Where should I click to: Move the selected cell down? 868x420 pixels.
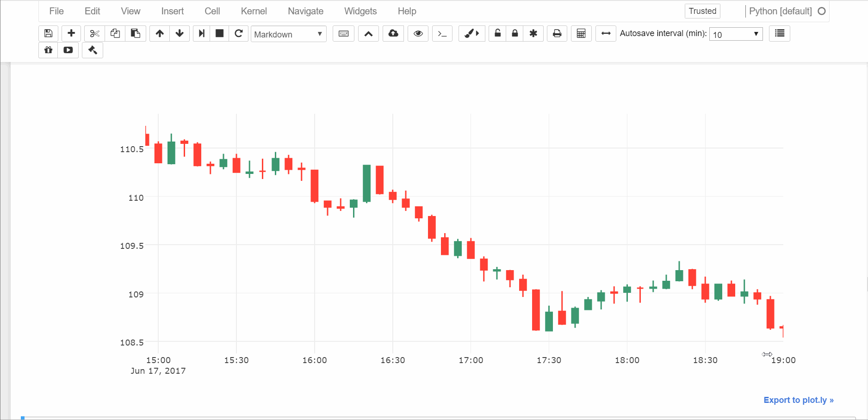tap(180, 33)
